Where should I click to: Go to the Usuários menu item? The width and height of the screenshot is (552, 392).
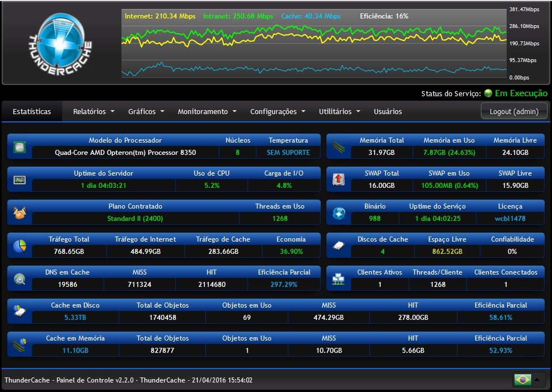point(387,111)
